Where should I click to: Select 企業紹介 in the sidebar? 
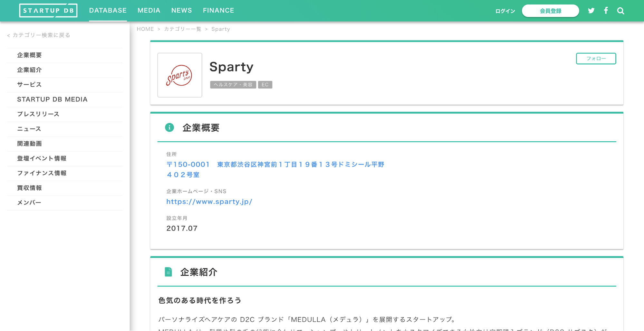(65, 70)
